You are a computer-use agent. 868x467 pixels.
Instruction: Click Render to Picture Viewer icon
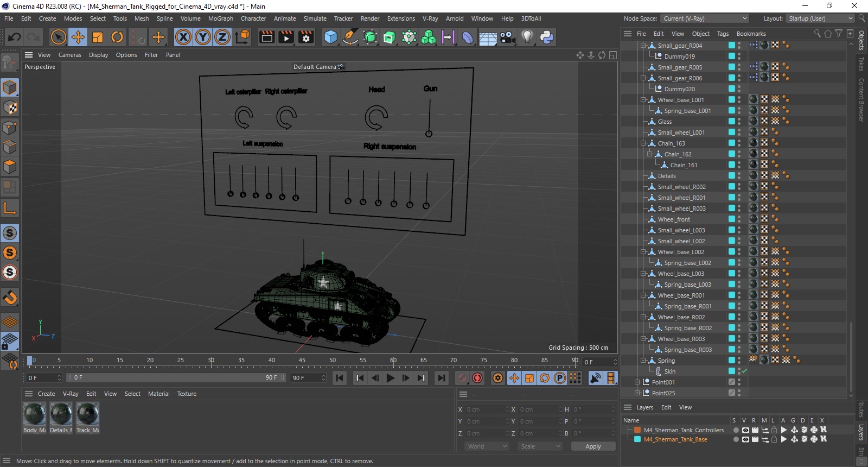pyautogui.click(x=286, y=37)
